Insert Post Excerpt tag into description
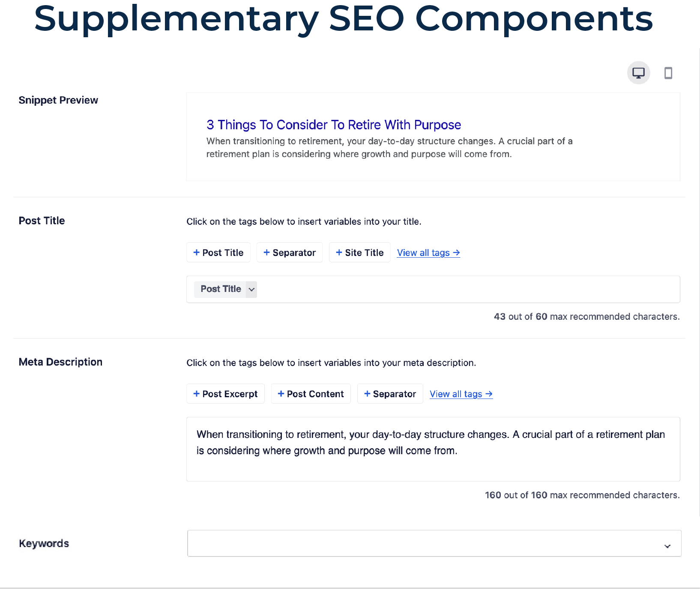The image size is (700, 589). (x=225, y=394)
